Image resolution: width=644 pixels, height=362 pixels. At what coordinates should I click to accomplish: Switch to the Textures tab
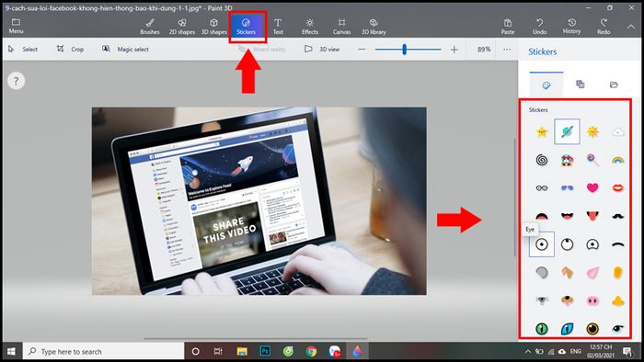point(580,85)
